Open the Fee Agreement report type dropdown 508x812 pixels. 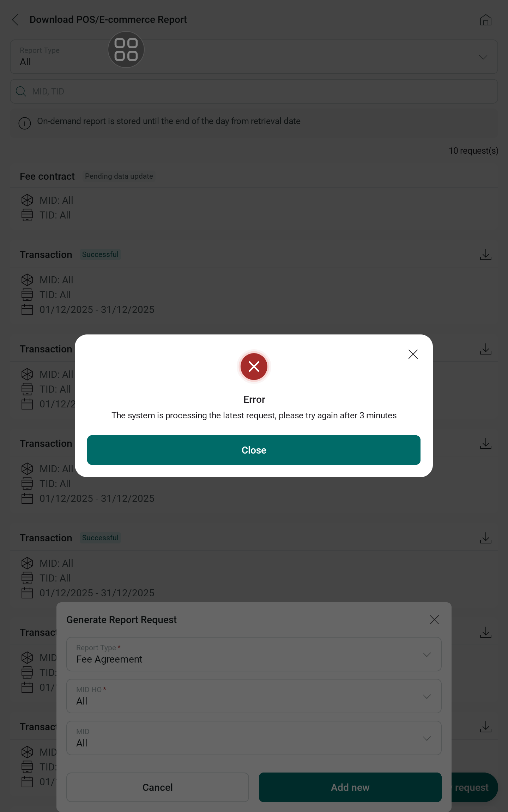tap(254, 654)
